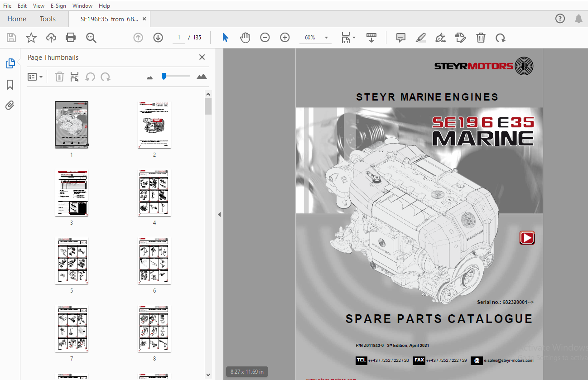This screenshot has width=588, height=380.
Task: Rotate thumbnails counterclockwise
Action: click(90, 77)
